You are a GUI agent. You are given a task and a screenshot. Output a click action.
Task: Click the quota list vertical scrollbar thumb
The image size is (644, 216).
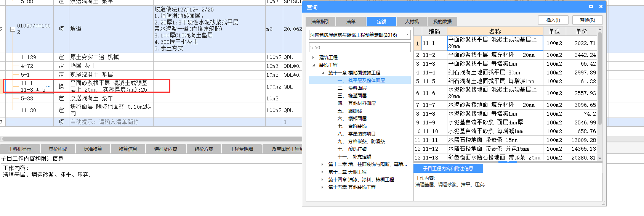599,78
